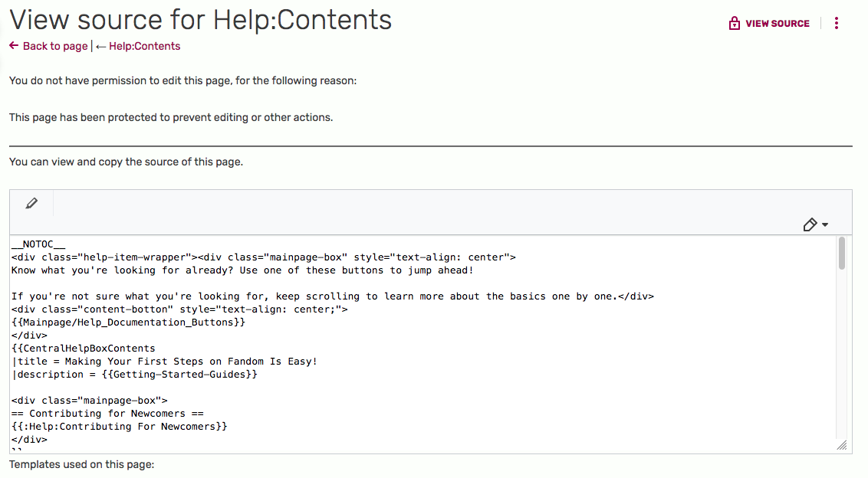Image resolution: width=868 pixels, height=478 pixels.
Task: Click the resize grip of source textarea
Action: (x=841, y=445)
